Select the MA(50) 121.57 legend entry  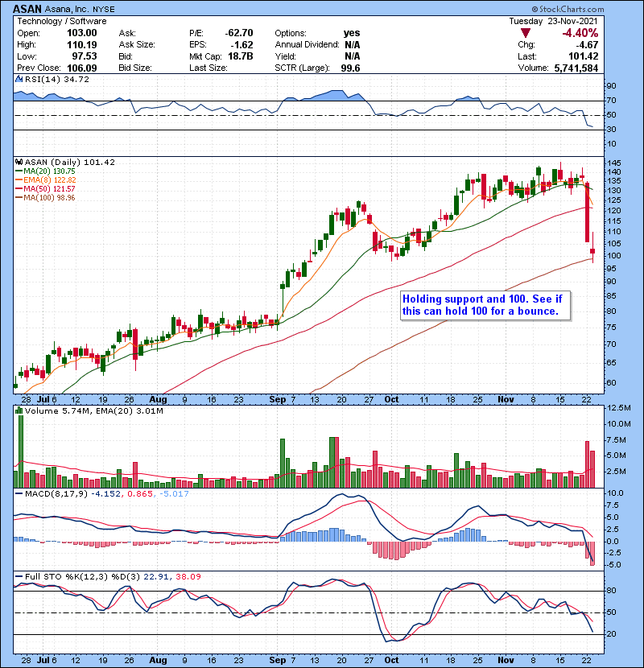(46, 188)
